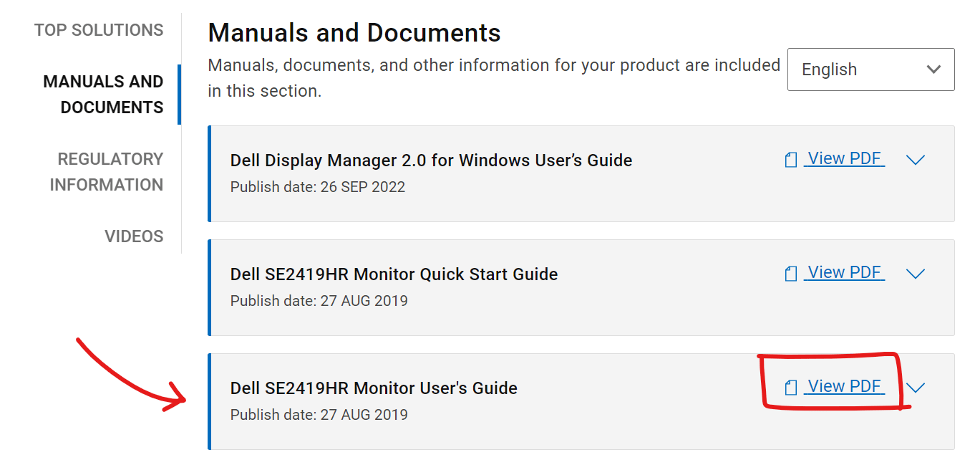This screenshot has height=465, width=980.
Task: Click the Quick Start Guide row's arrow icon
Action: point(916,274)
